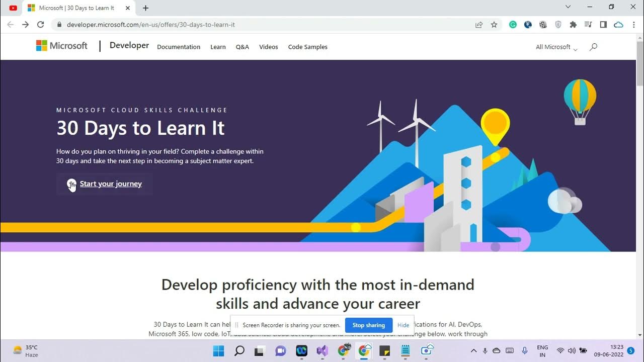
Task: Open Sticky Notes from taskbar
Action: (x=385, y=350)
